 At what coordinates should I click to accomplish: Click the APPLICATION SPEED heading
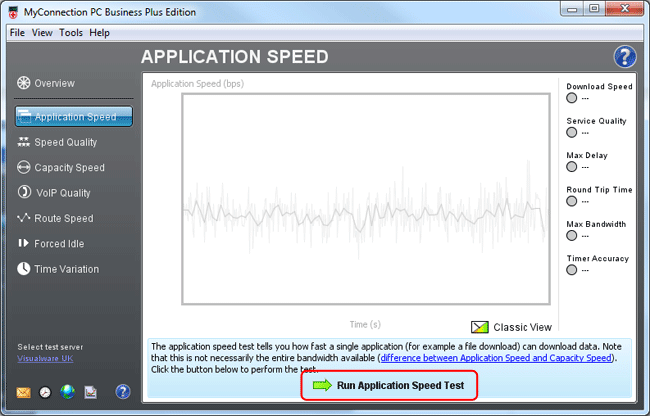pos(235,57)
